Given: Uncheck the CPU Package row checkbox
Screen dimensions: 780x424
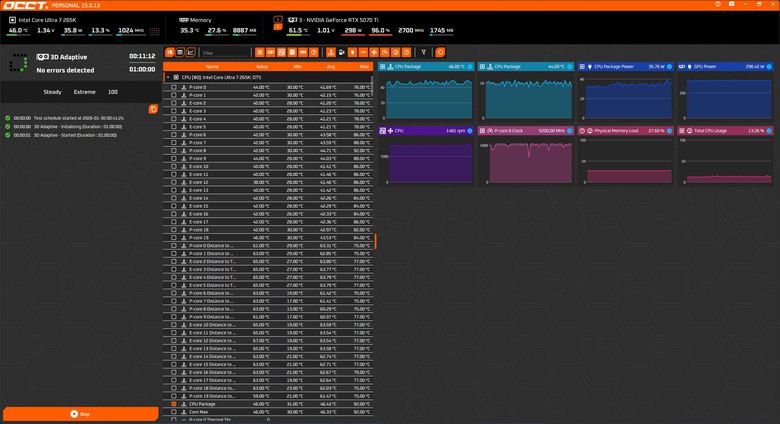Looking at the screenshot, I should [x=174, y=404].
